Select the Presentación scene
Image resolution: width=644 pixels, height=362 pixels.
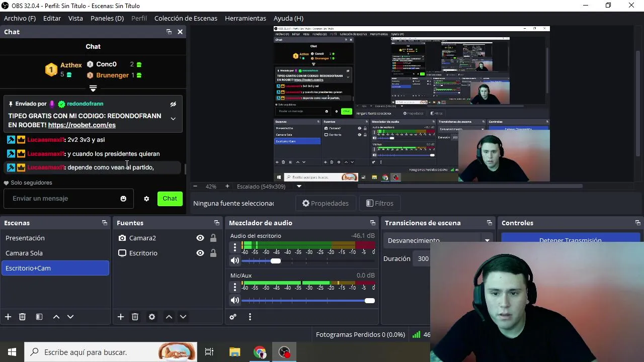click(55, 238)
